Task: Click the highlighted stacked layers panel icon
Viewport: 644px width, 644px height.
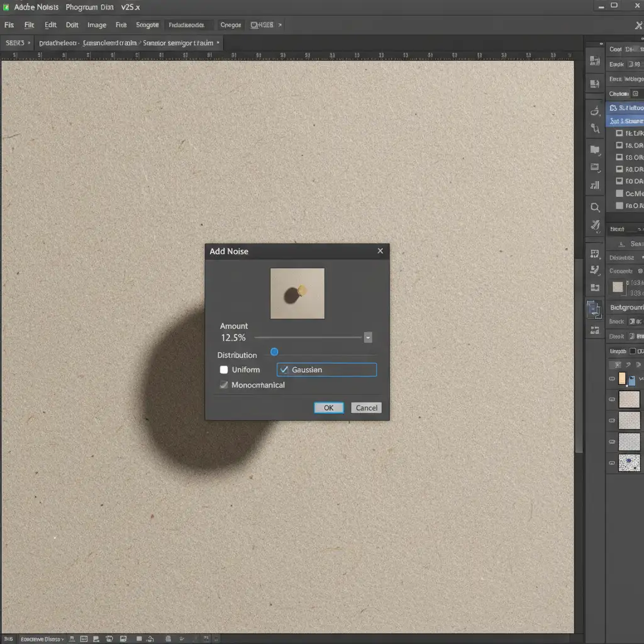Action: (594, 309)
